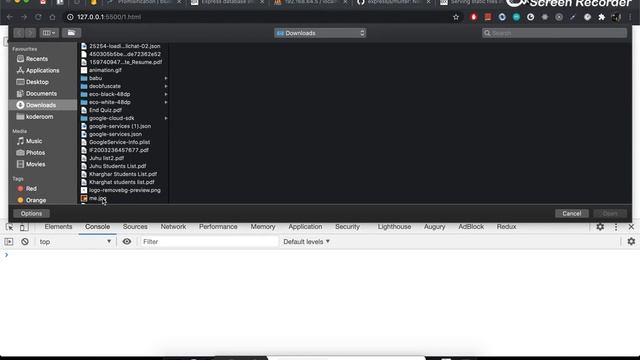Select Music in the sidebar
The height and width of the screenshot is (360, 640).
pos(42,141)
